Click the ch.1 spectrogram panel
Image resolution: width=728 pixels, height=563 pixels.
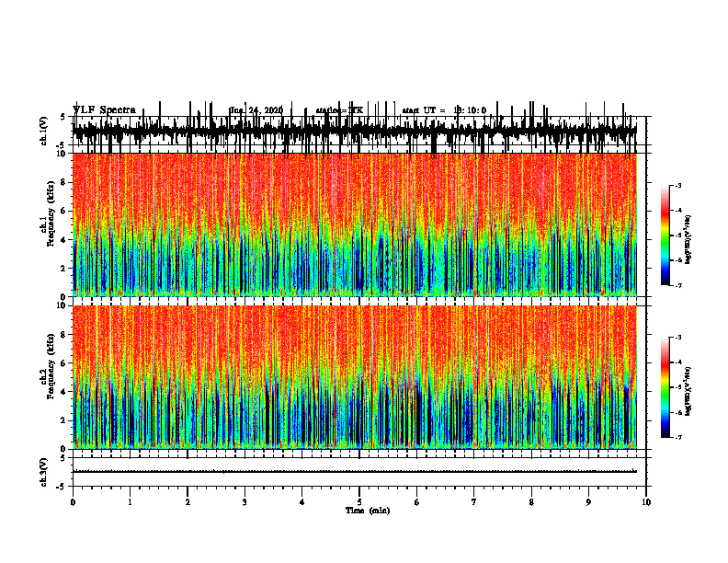[355, 224]
